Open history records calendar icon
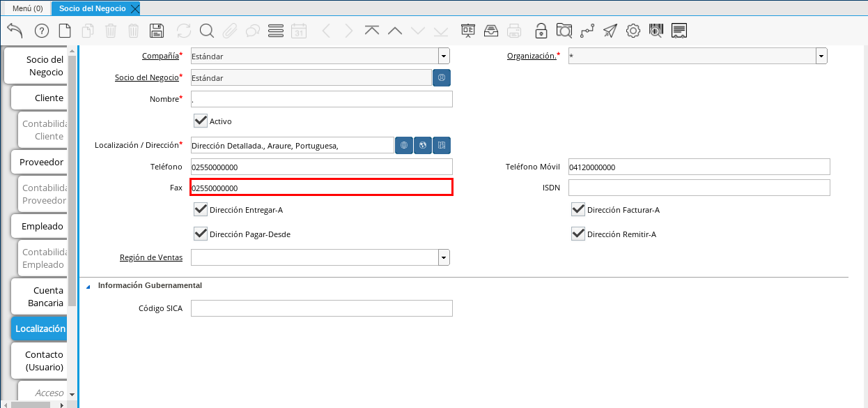Screen dimensions: 868x408 coord(299,31)
